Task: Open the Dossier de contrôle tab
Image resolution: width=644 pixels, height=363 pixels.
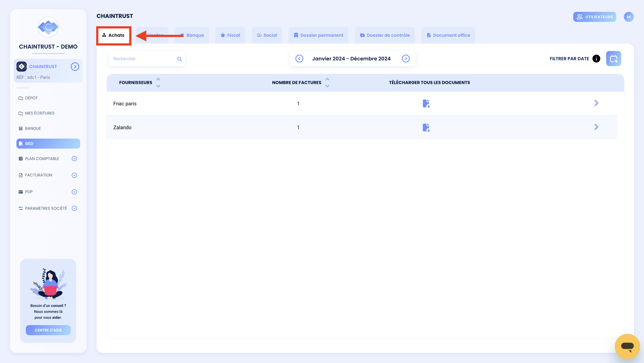Action: (385, 35)
